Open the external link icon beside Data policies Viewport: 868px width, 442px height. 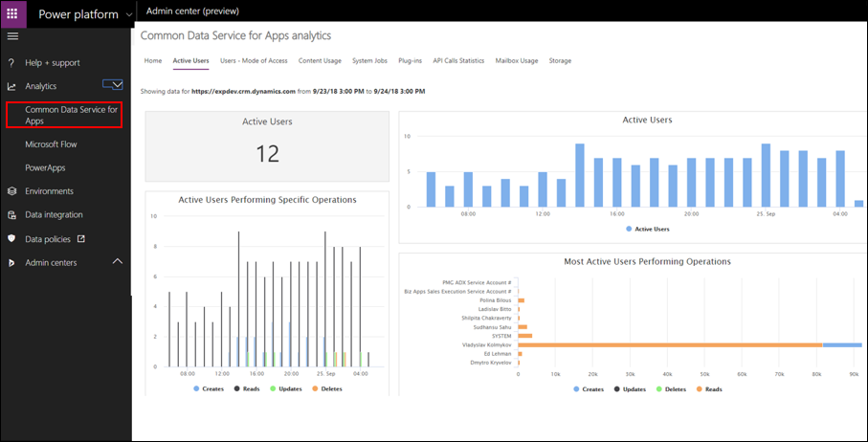[x=80, y=239]
